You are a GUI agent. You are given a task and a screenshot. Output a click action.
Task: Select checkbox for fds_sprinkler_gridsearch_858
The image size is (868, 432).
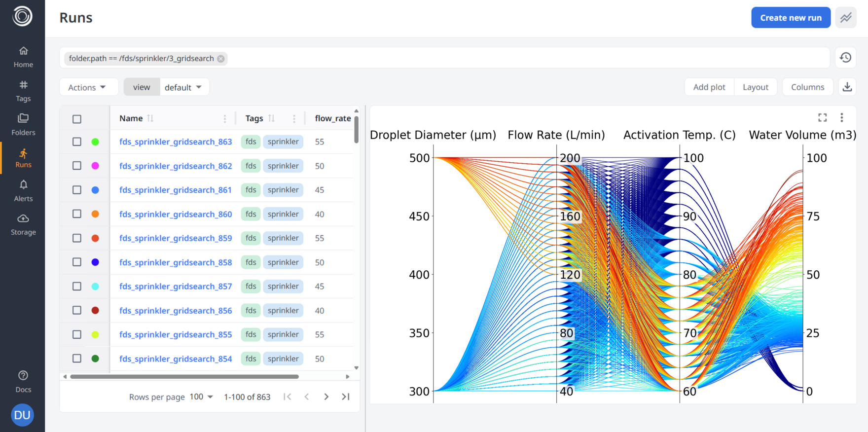click(x=77, y=262)
